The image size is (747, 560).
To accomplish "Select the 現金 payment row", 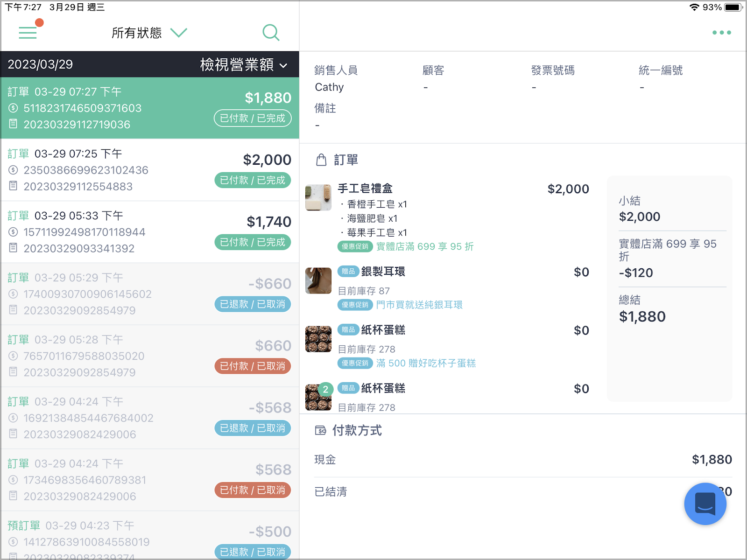I will tap(523, 460).
